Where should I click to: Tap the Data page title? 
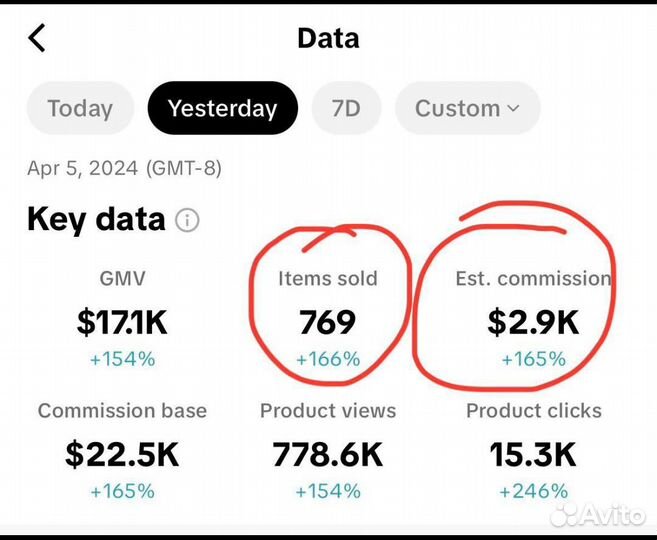pos(328,39)
